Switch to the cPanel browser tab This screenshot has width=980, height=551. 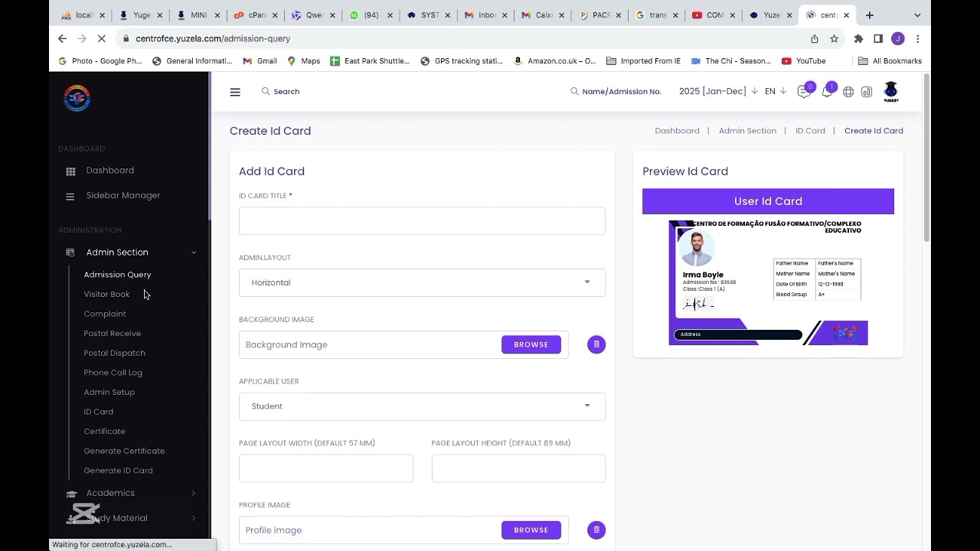(257, 15)
